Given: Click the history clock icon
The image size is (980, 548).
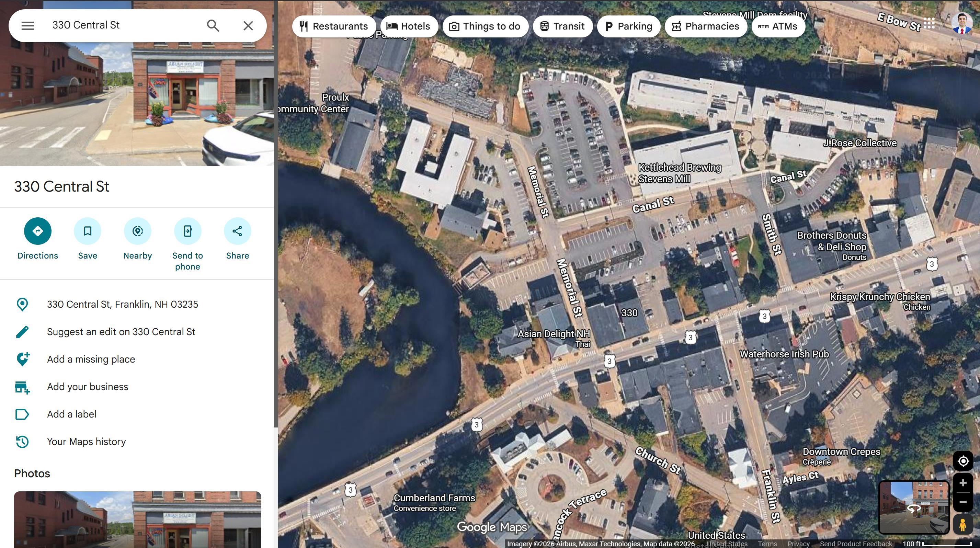Looking at the screenshot, I should [x=22, y=442].
